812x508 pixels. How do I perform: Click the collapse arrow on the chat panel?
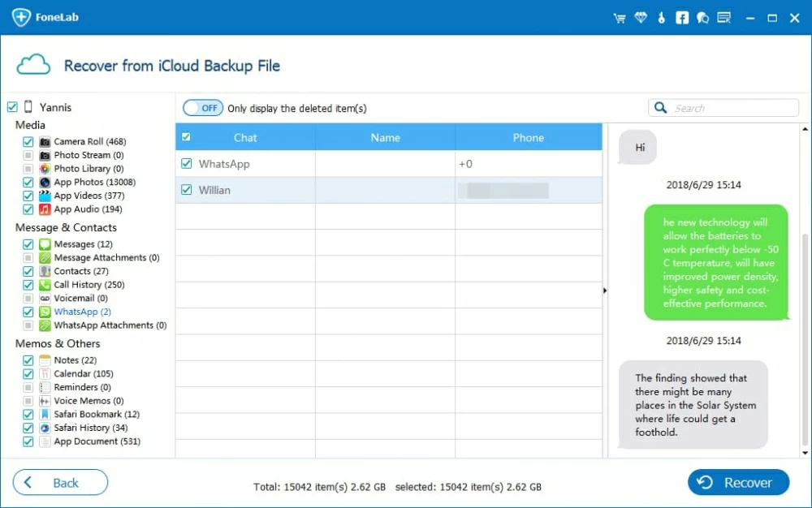[605, 290]
